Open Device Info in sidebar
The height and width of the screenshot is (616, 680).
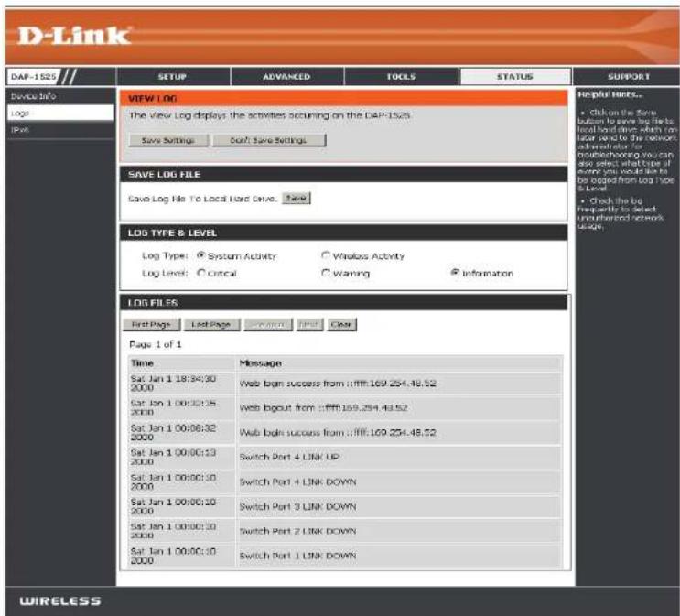(33, 96)
